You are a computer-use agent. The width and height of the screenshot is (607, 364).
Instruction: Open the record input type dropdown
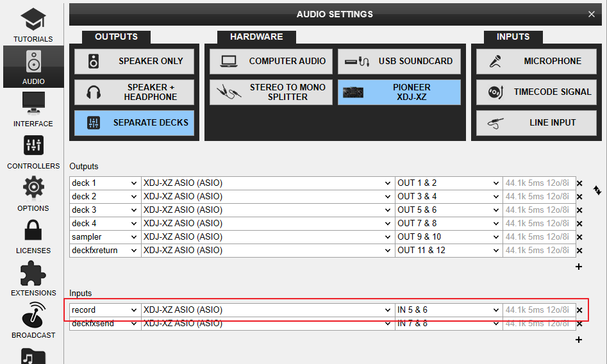[x=105, y=310]
